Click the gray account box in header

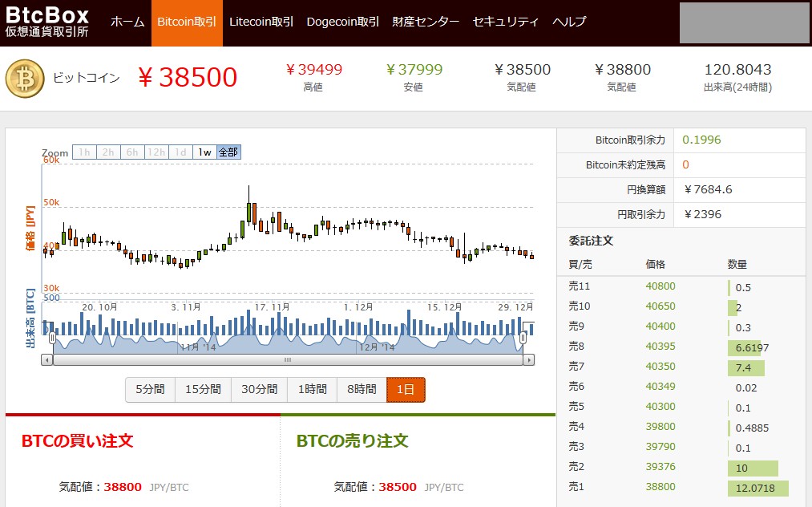click(x=745, y=22)
